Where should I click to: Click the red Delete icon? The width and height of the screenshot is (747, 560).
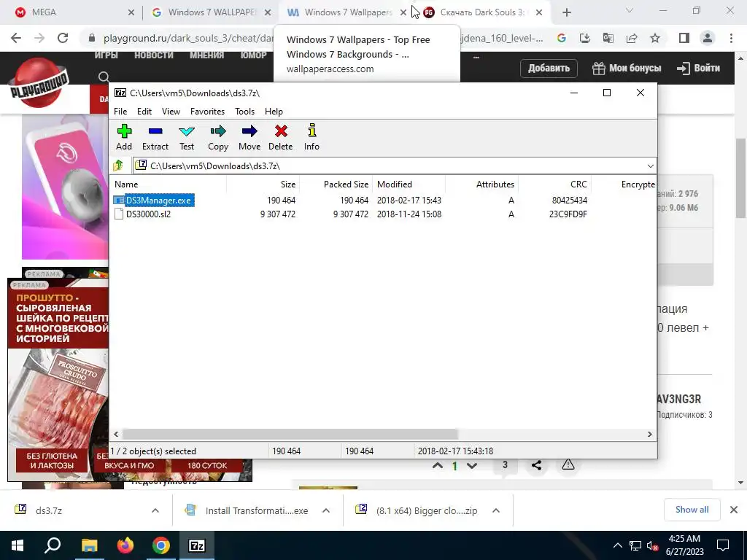click(x=281, y=137)
